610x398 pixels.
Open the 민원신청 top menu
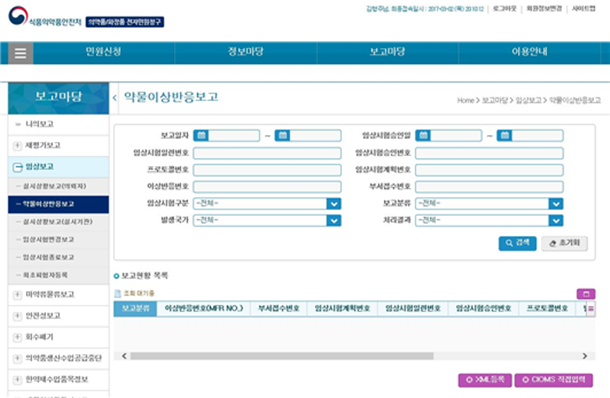[103, 52]
